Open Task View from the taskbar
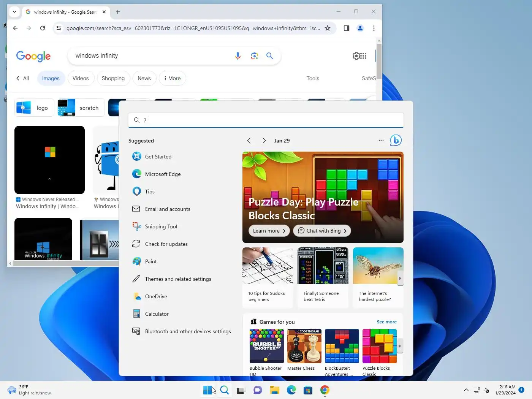This screenshot has height=399, width=532. 241,390
